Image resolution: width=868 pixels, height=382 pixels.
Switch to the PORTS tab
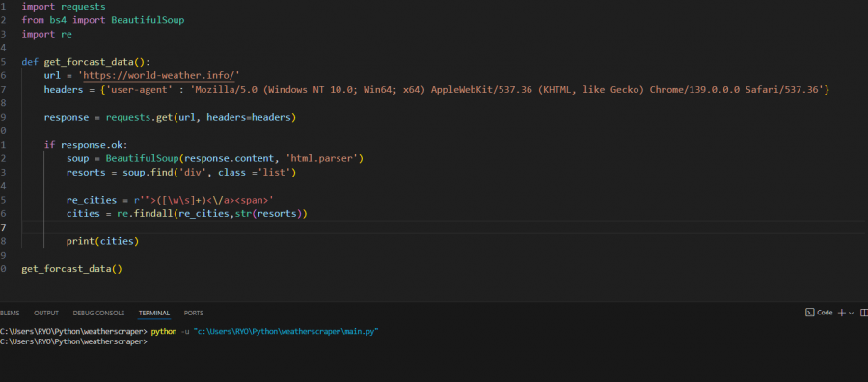pyautogui.click(x=194, y=313)
